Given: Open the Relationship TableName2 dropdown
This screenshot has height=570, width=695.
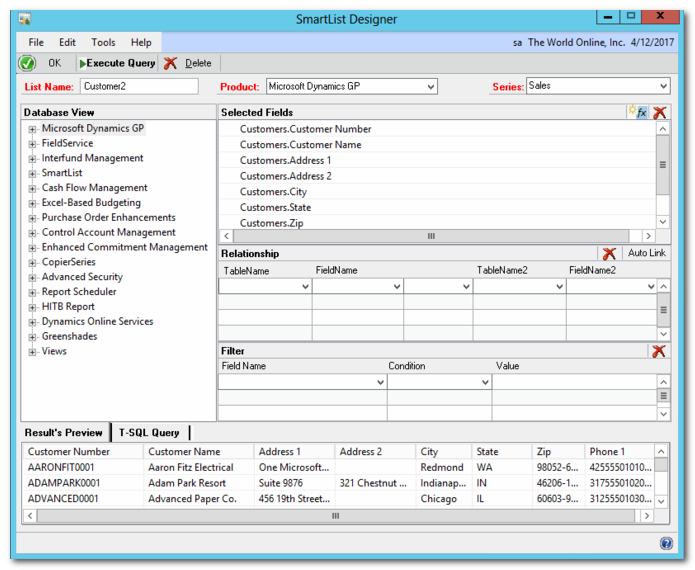Looking at the screenshot, I should [559, 287].
